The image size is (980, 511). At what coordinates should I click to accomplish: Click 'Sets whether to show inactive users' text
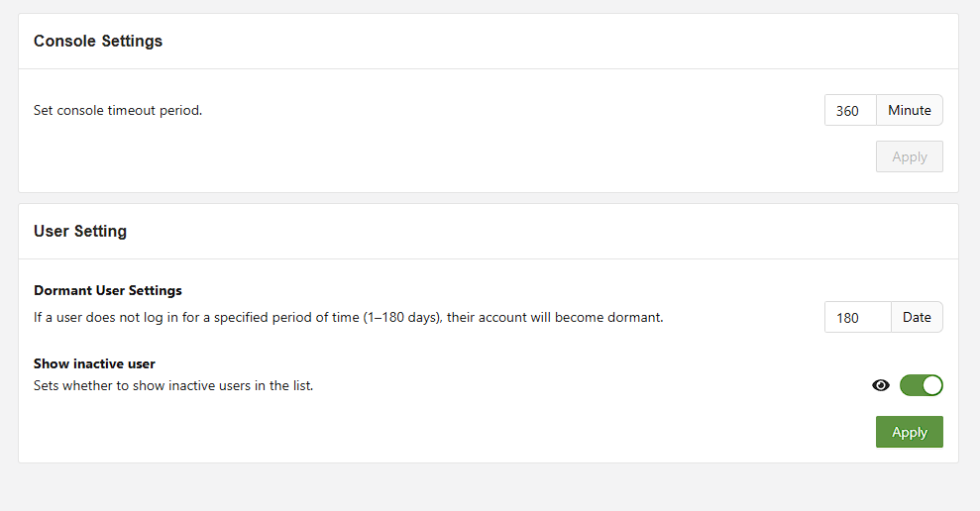click(173, 385)
